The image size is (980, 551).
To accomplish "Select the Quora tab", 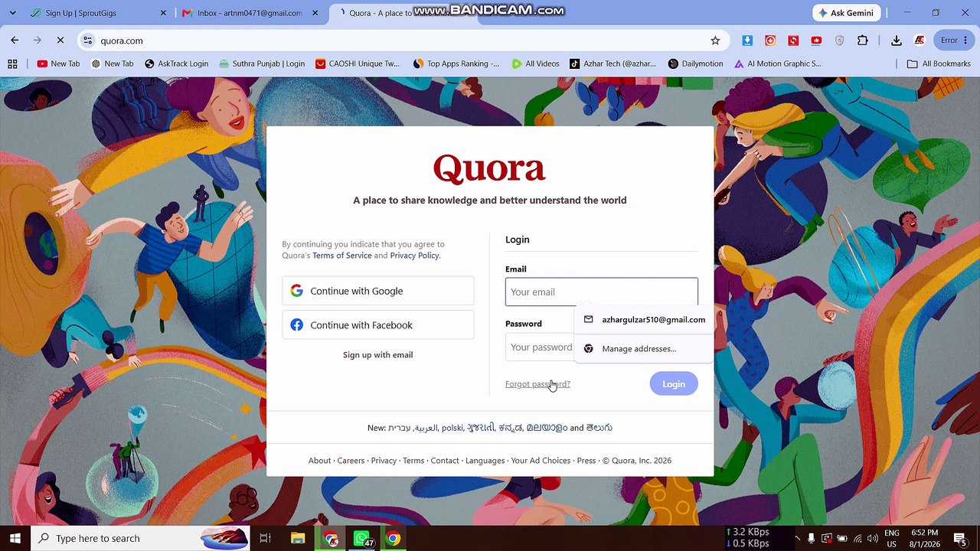I will (x=403, y=13).
